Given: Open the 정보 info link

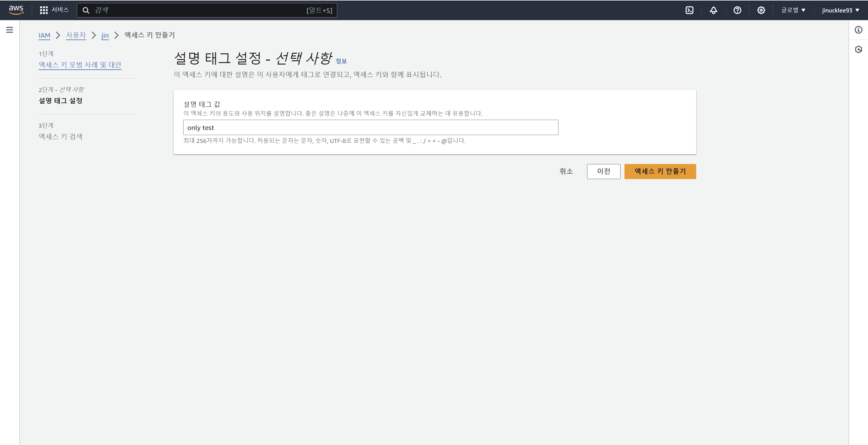Looking at the screenshot, I should tap(341, 61).
